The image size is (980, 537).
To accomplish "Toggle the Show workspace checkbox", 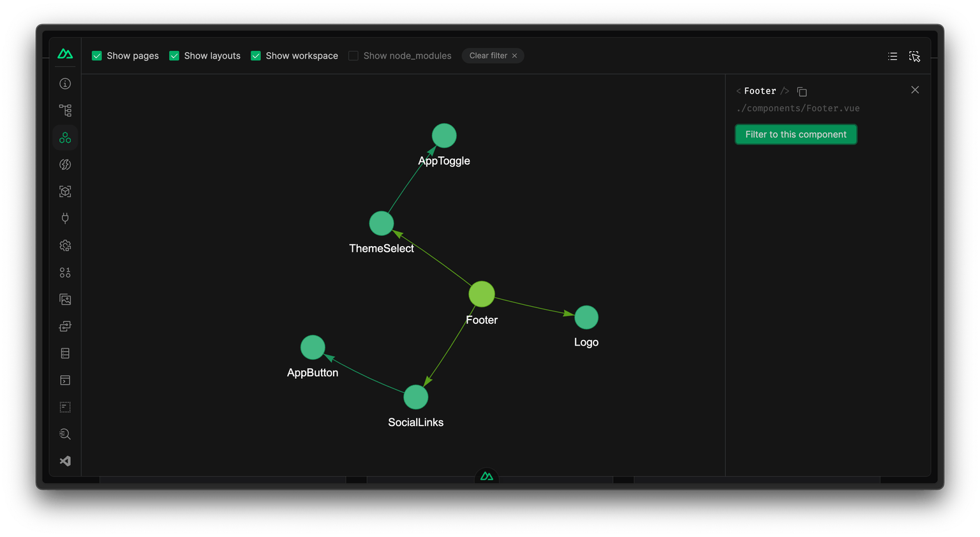I will click(255, 55).
